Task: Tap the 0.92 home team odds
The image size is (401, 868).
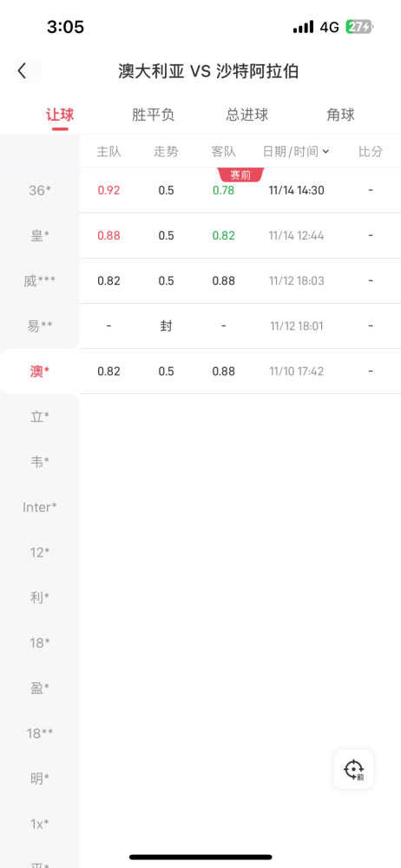Action: [108, 190]
